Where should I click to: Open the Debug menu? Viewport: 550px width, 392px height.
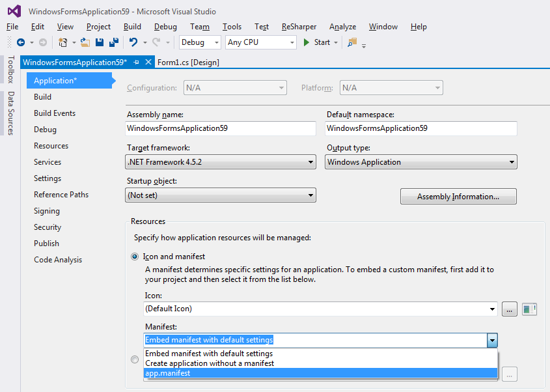[x=165, y=27]
